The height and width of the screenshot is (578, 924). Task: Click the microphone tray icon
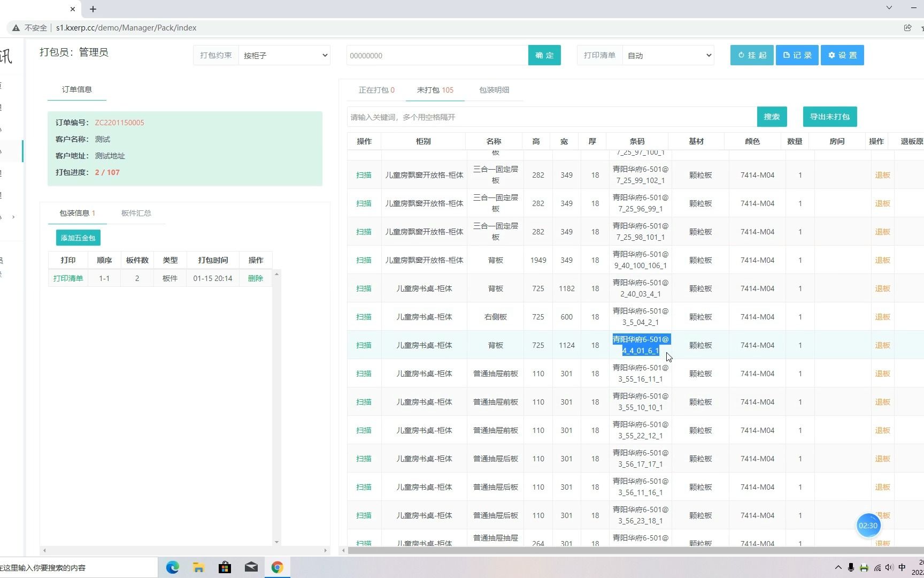[x=851, y=567]
